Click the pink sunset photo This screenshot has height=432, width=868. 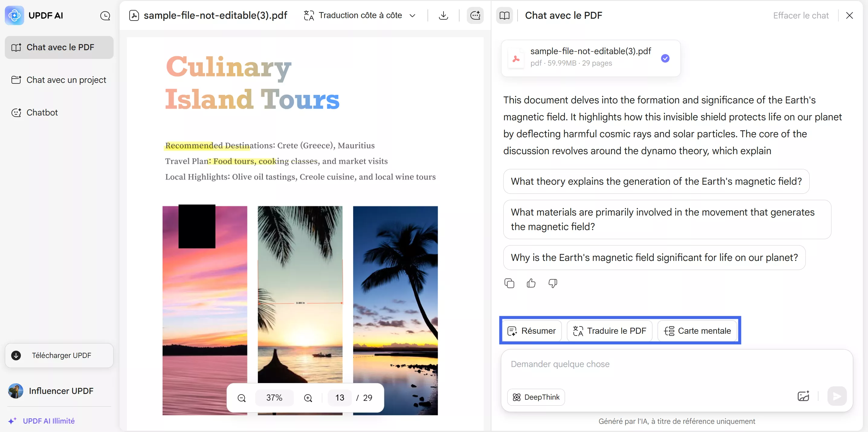[205, 310]
